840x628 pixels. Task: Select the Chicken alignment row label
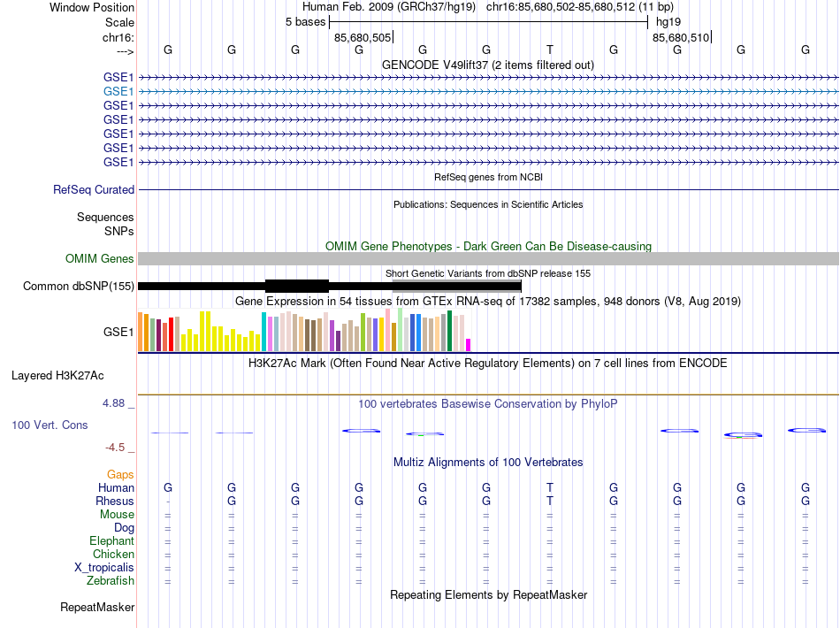pyautogui.click(x=113, y=554)
